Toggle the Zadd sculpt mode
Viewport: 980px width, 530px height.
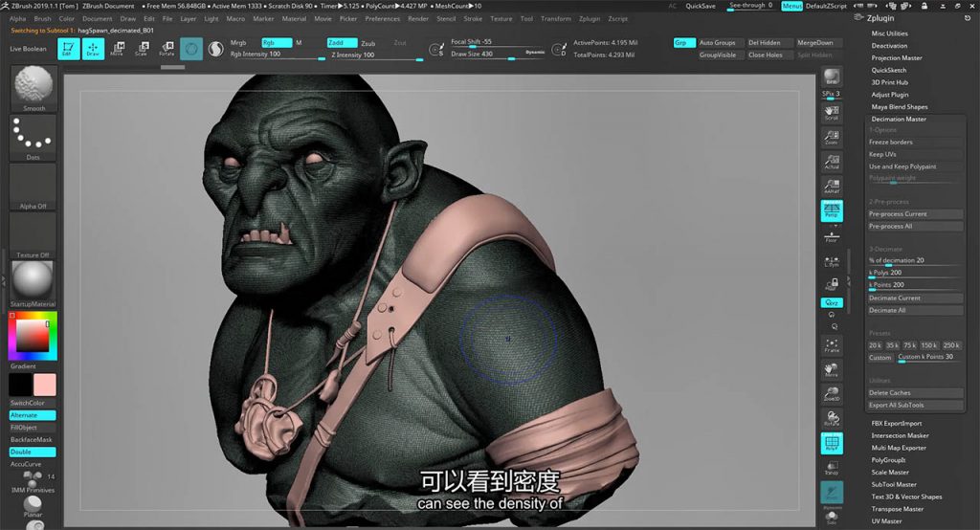[342, 42]
